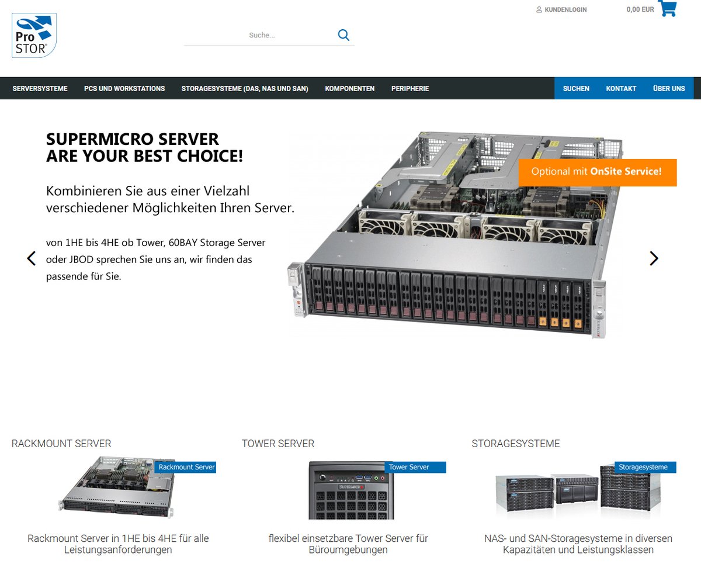Advance the slider with the right arrow

pos(654,258)
